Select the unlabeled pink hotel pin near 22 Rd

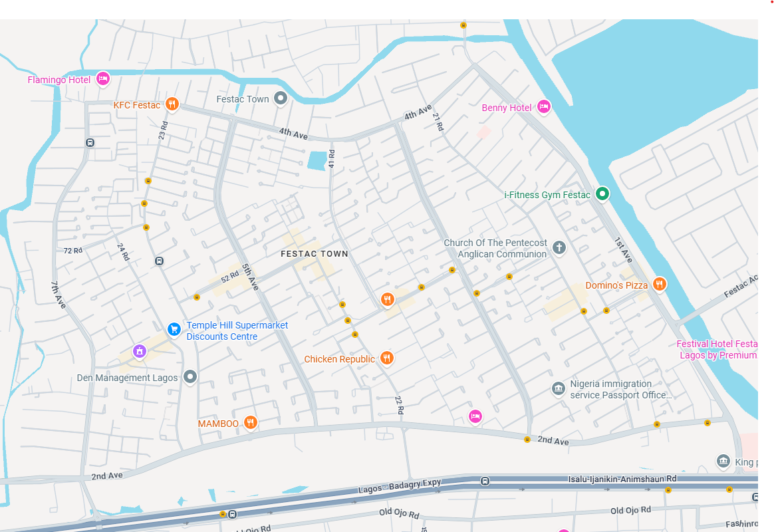[475, 416]
